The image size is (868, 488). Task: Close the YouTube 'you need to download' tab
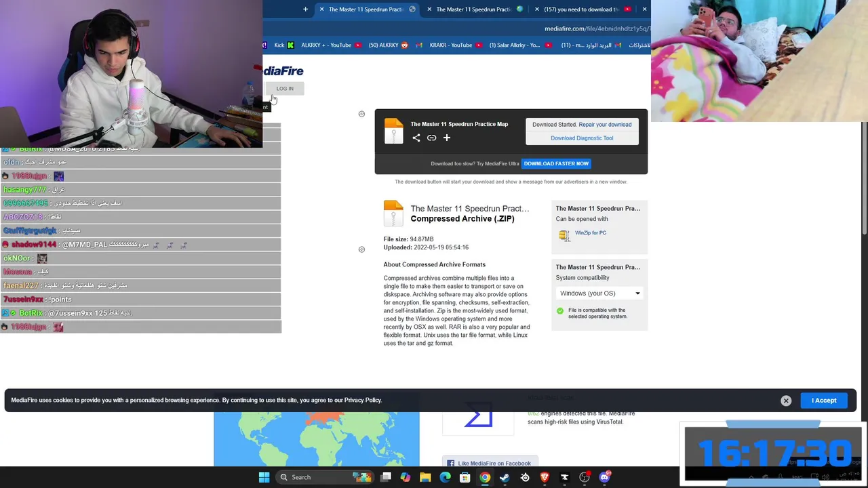point(537,9)
